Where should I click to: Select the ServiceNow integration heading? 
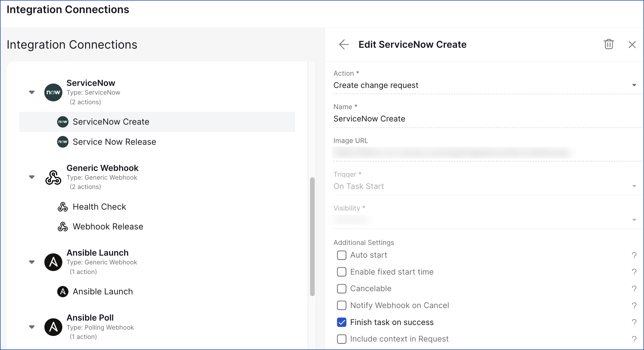[x=91, y=83]
